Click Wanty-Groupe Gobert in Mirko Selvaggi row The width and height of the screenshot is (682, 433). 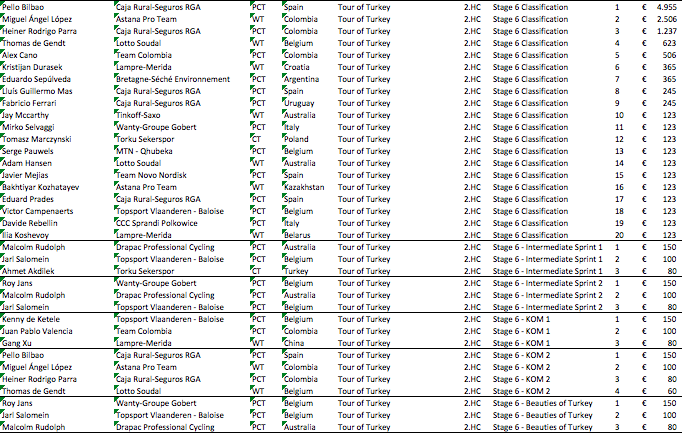click(156, 127)
